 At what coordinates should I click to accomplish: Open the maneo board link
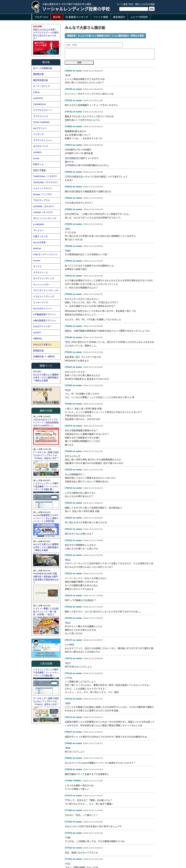pyautogui.click(x=46, y=260)
